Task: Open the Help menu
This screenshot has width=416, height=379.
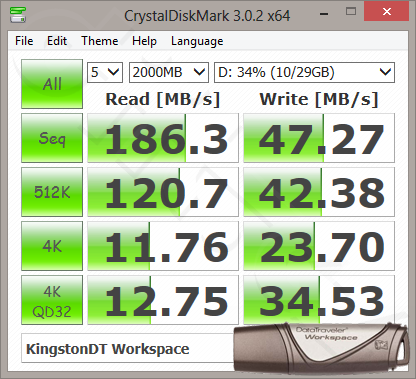Action: pos(144,41)
